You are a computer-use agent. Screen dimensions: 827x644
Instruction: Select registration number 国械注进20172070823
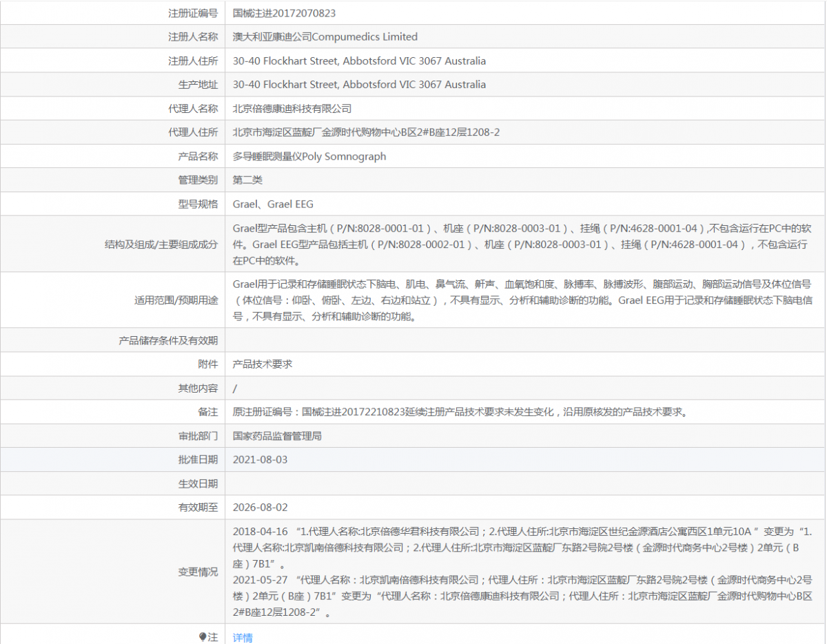[x=285, y=13]
